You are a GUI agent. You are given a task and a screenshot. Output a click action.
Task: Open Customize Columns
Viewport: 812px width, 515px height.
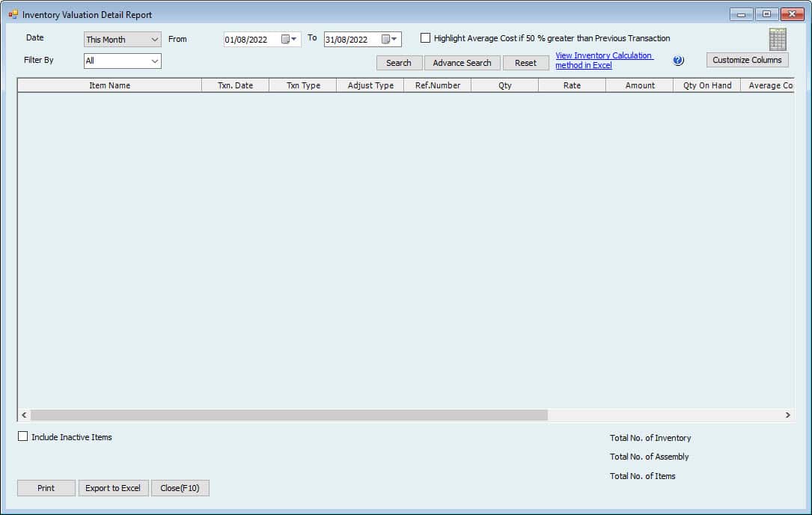coord(748,60)
